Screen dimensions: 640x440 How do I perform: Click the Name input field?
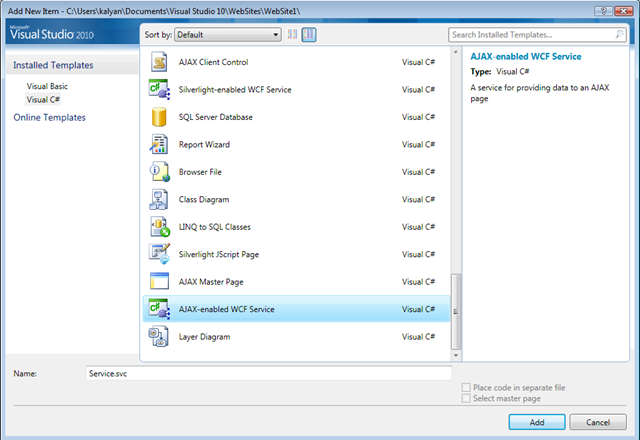click(x=269, y=373)
